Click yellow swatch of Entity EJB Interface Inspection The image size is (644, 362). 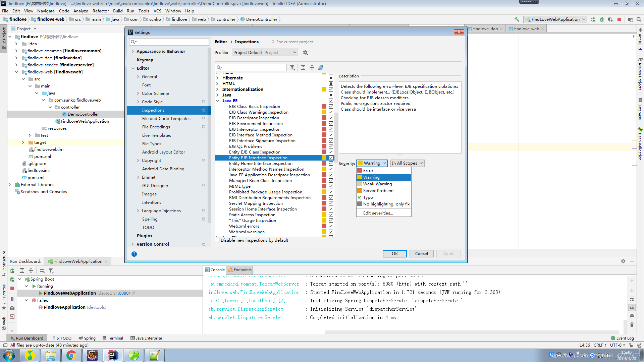point(324,158)
